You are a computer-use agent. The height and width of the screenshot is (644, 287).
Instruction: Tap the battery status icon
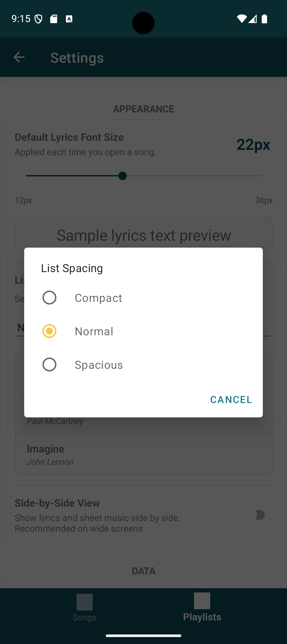click(x=264, y=19)
